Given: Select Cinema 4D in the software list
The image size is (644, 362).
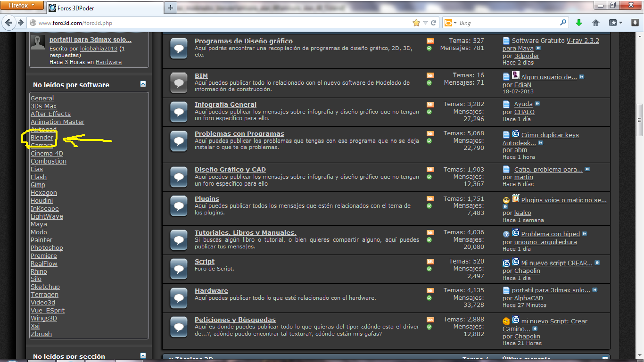Looking at the screenshot, I should [x=47, y=154].
